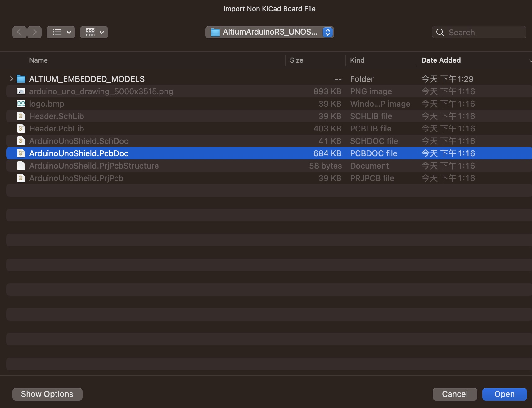Go forward with the right chevron button
This screenshot has width=532, height=408.
[x=34, y=32]
